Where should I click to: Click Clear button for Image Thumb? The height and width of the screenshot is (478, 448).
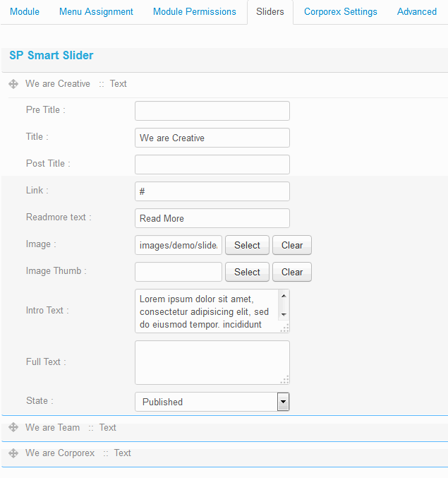292,272
